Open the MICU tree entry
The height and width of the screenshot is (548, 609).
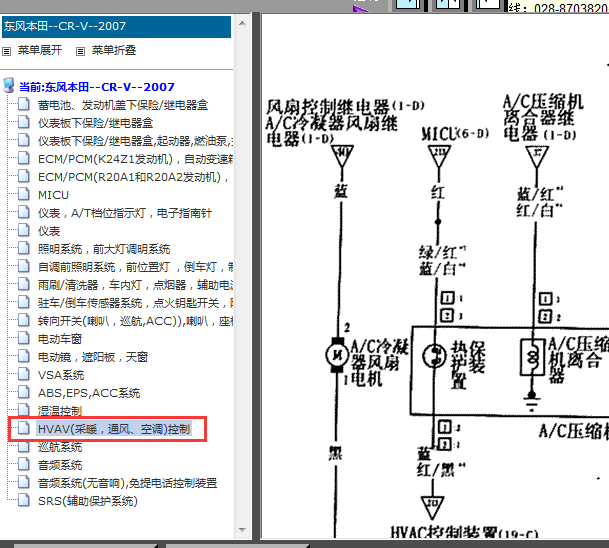(x=53, y=195)
